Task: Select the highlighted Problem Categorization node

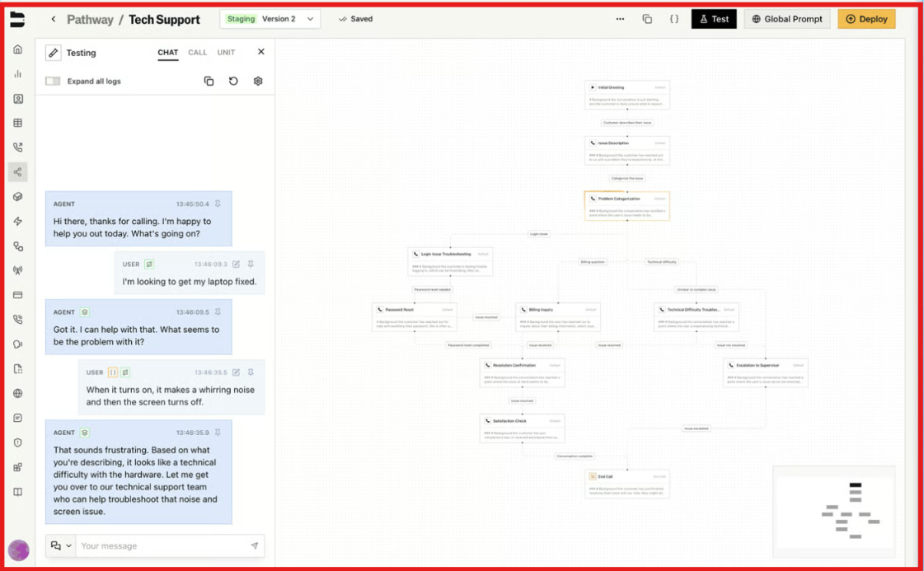Action: pyautogui.click(x=627, y=206)
